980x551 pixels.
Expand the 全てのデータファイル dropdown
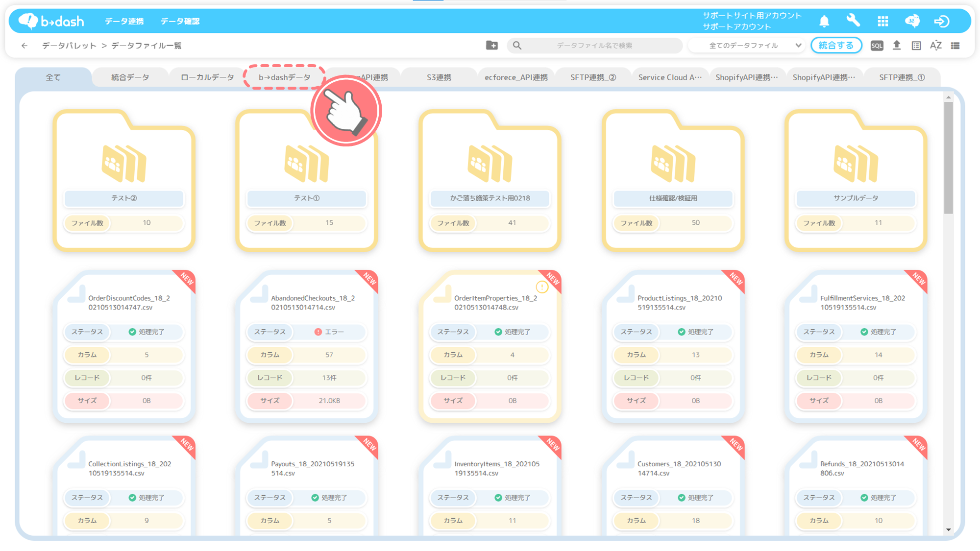tap(749, 46)
